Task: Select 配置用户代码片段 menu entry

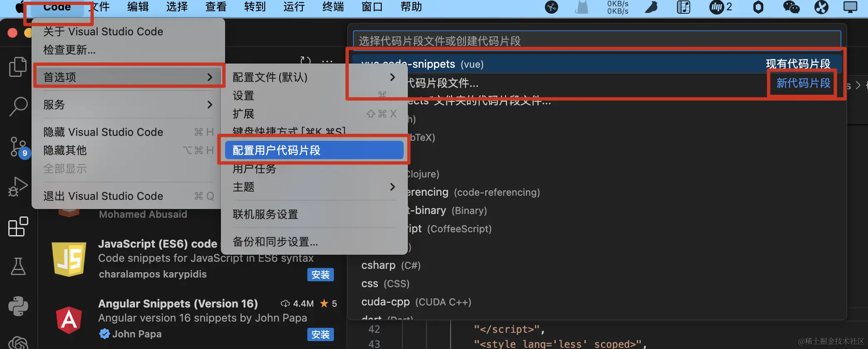Action: (x=314, y=150)
